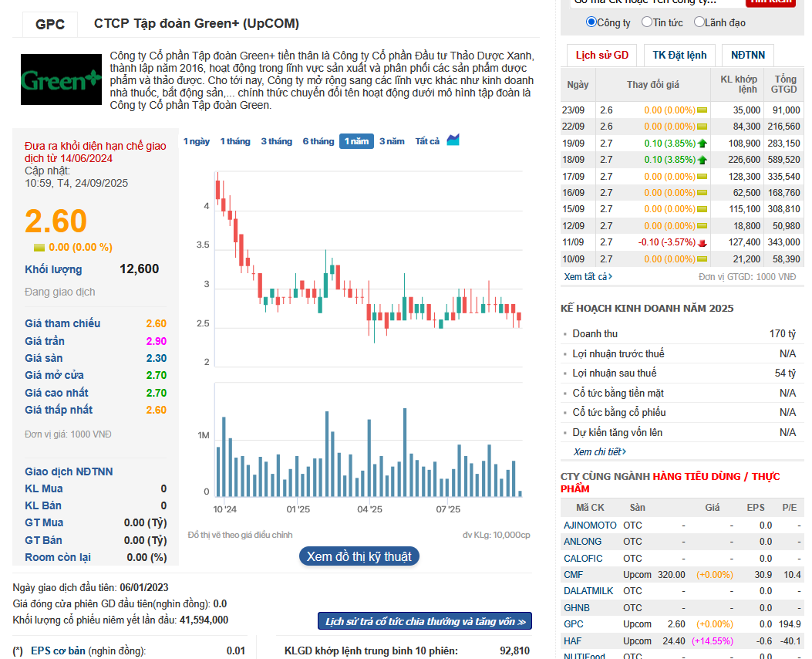Image resolution: width=812 pixels, height=659 pixels.
Task: Switch chart to 1 ngày range
Action: pyautogui.click(x=197, y=141)
